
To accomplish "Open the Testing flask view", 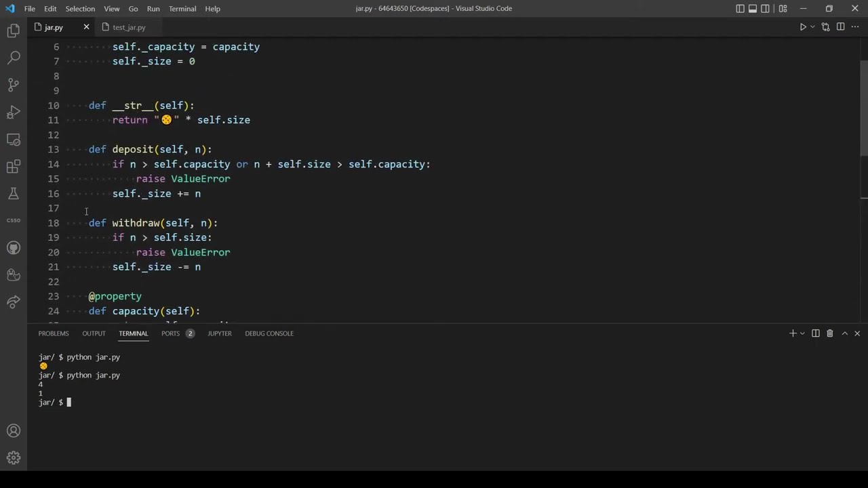I will pos(14,193).
